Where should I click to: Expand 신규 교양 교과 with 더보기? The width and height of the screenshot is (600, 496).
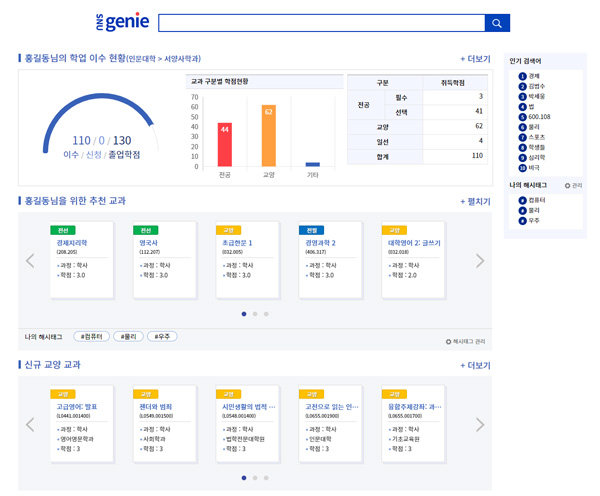coord(474,365)
